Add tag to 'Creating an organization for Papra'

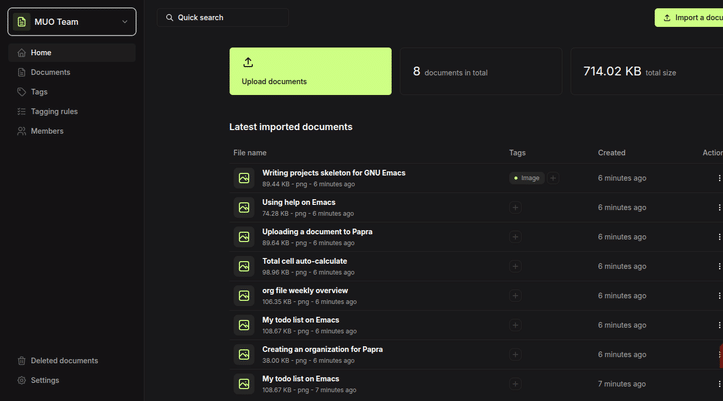click(515, 354)
